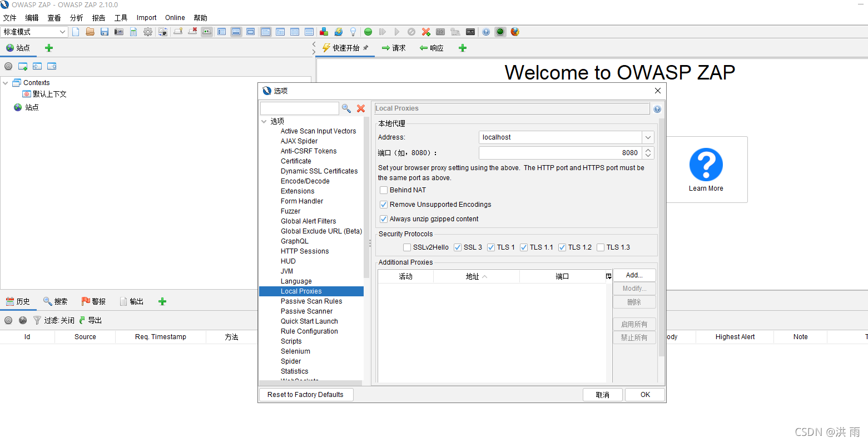The width and height of the screenshot is (868, 442).
Task: Click the Snapshot Session camera icon
Action: pyautogui.click(x=119, y=32)
